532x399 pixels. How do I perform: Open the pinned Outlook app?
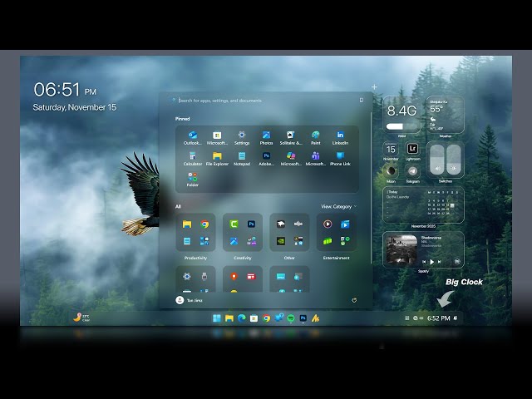click(192, 138)
